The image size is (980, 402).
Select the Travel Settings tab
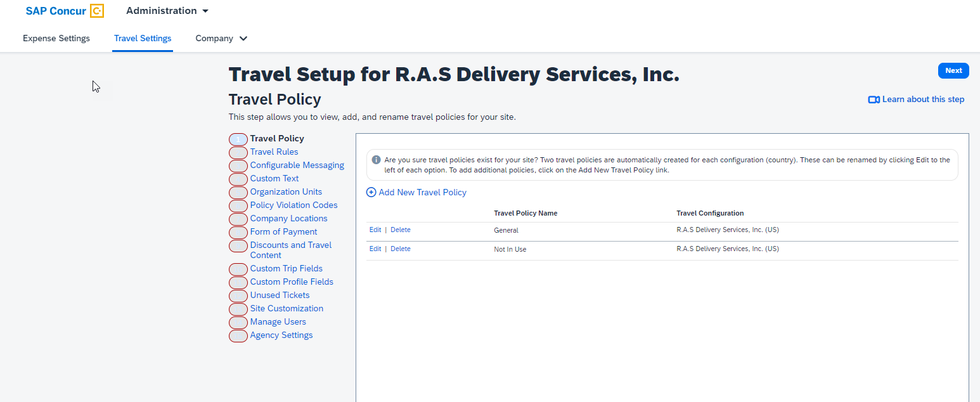(x=143, y=38)
